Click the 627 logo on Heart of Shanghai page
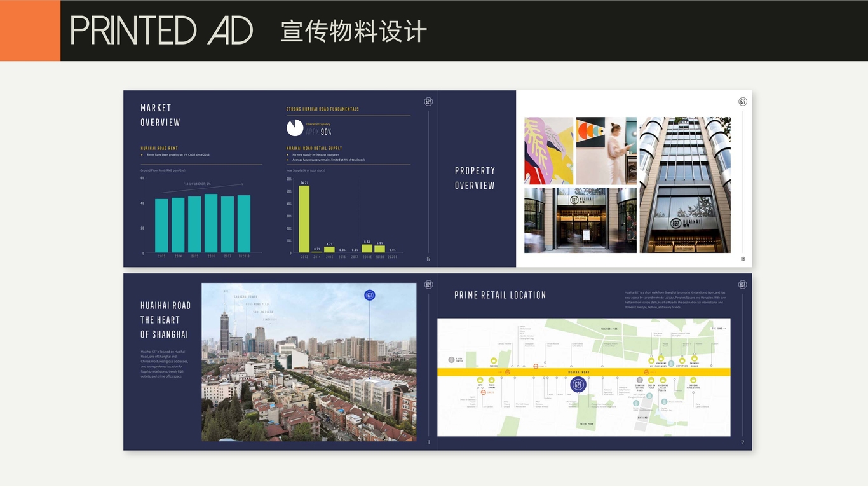 coord(428,285)
